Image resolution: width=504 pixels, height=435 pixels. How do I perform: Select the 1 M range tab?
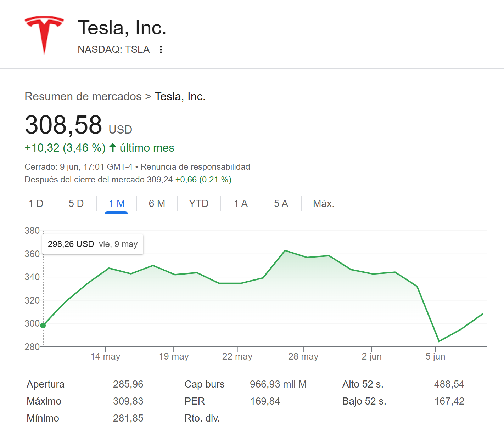pos(117,204)
